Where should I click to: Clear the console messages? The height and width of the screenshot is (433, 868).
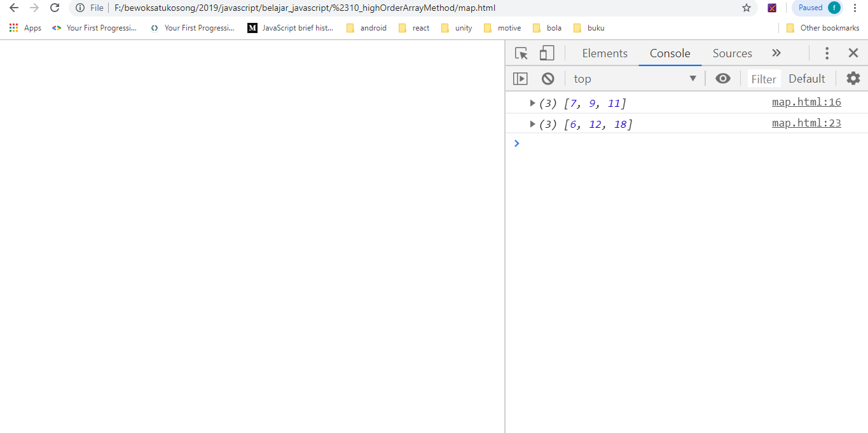tap(548, 78)
